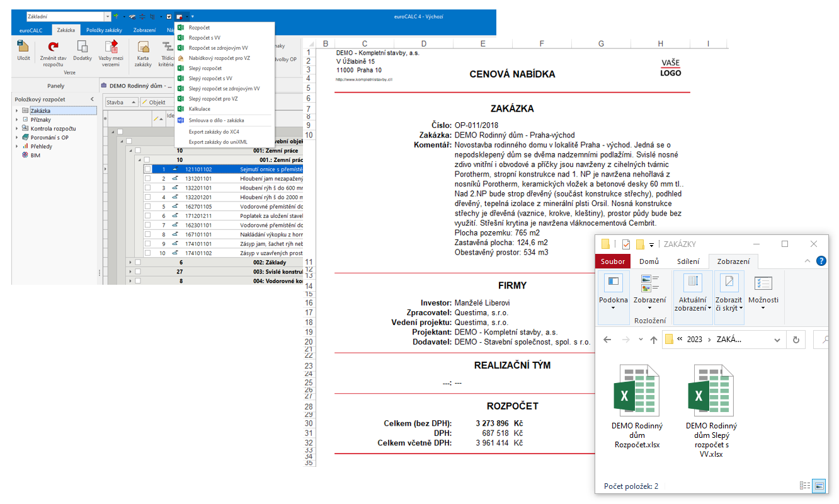Viewport: 839px width, 504px height.
Task: Tick checkbox for 002: Základy group
Action: click(137, 262)
